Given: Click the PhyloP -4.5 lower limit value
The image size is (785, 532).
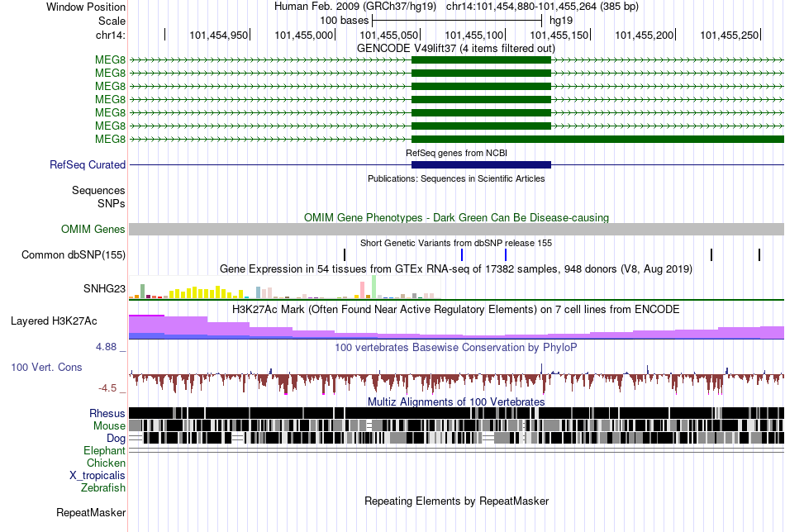Looking at the screenshot, I should point(107,388).
